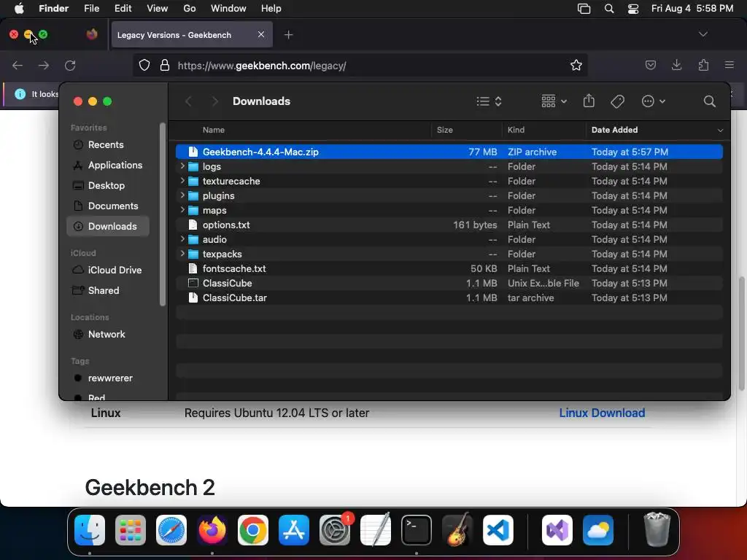The width and height of the screenshot is (747, 560).
Task: Select options.txt file row
Action: click(x=449, y=225)
